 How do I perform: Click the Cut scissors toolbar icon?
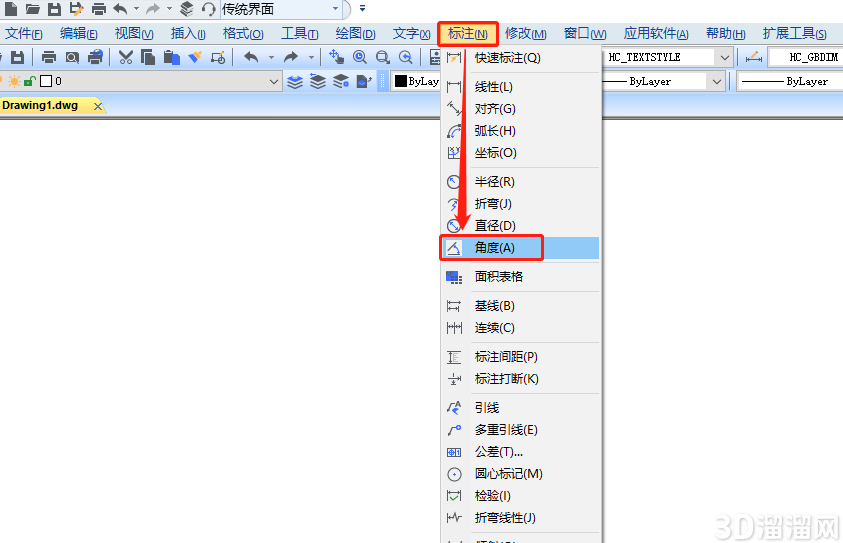pyautogui.click(x=125, y=57)
